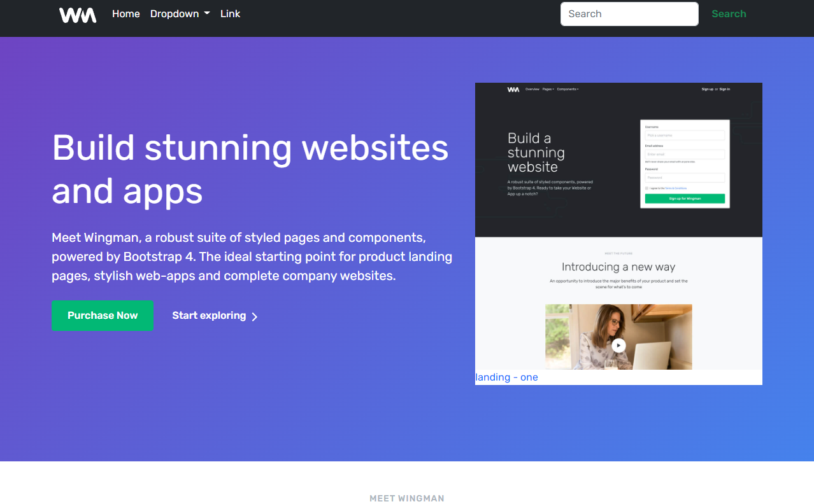Click the Pick a username field in the preview

pyautogui.click(x=684, y=136)
